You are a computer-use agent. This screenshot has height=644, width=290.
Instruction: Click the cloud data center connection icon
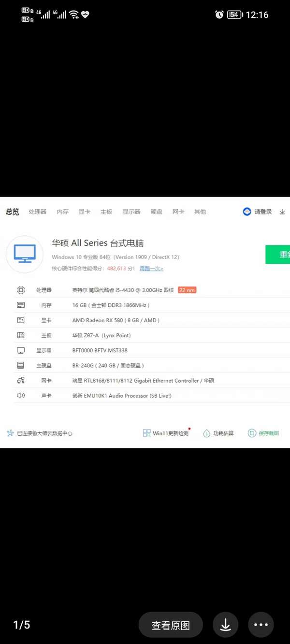click(x=10, y=433)
